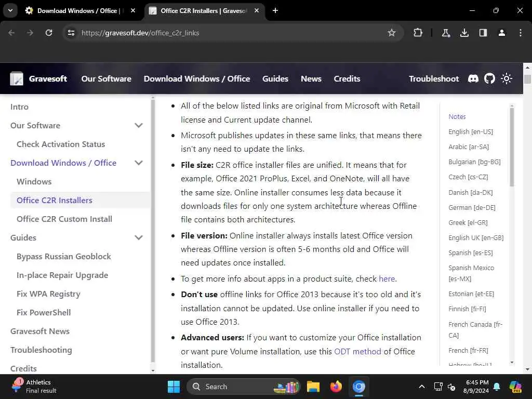
Task: Open Windows page in sidebar
Action: pyautogui.click(x=34, y=181)
